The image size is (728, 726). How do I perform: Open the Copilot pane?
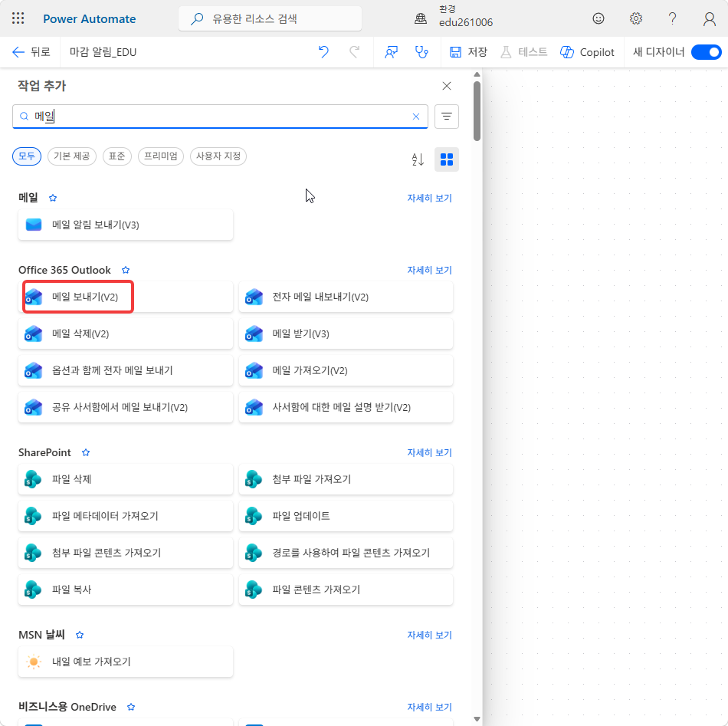click(587, 52)
